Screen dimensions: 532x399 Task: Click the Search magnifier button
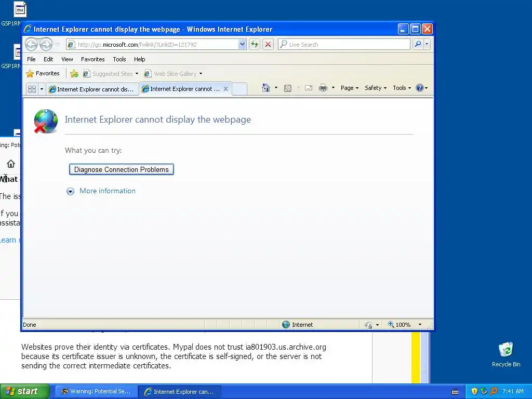[418, 45]
